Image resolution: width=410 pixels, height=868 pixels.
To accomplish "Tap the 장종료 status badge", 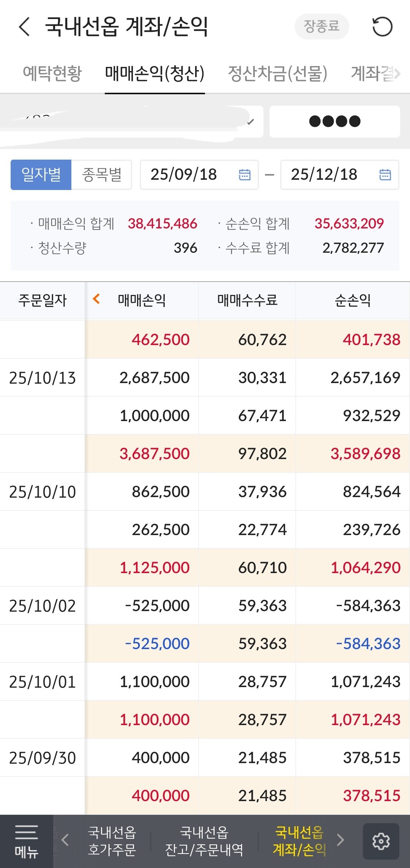I will click(x=322, y=26).
